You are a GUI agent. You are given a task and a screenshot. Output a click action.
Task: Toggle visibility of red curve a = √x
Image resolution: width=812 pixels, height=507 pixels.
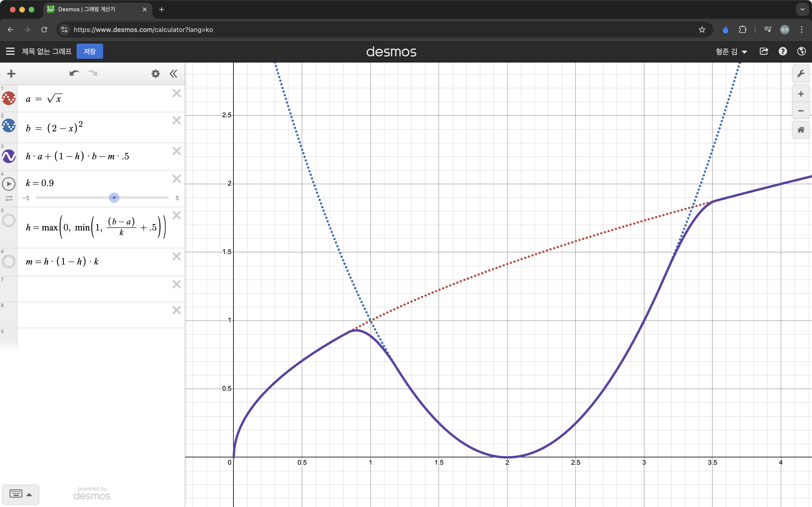coord(9,98)
